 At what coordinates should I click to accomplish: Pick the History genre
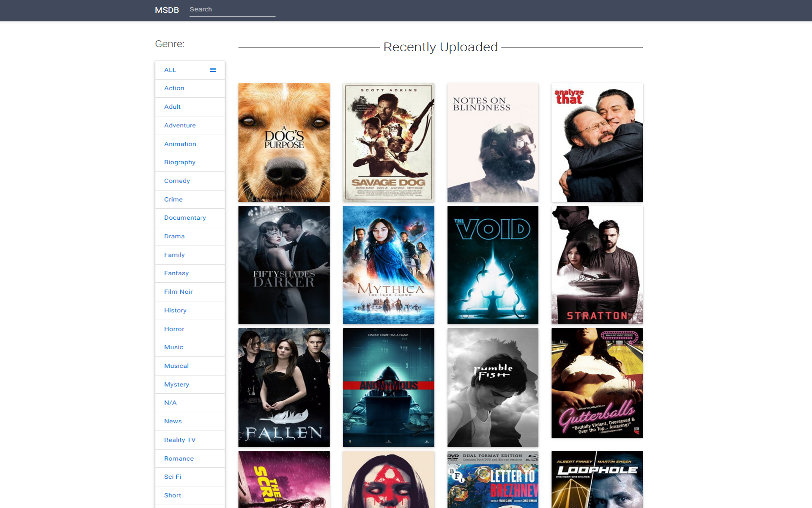[x=190, y=310]
